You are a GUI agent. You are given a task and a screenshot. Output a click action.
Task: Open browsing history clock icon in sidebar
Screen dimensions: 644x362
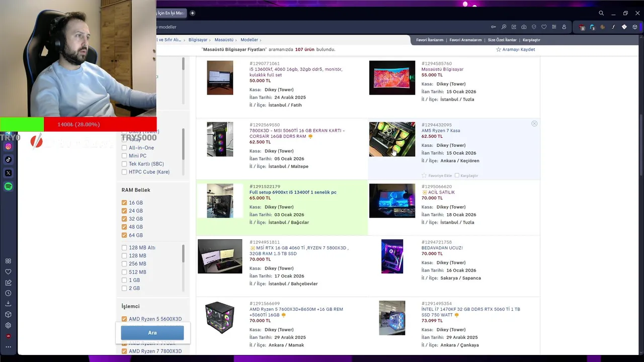pyautogui.click(x=8, y=293)
